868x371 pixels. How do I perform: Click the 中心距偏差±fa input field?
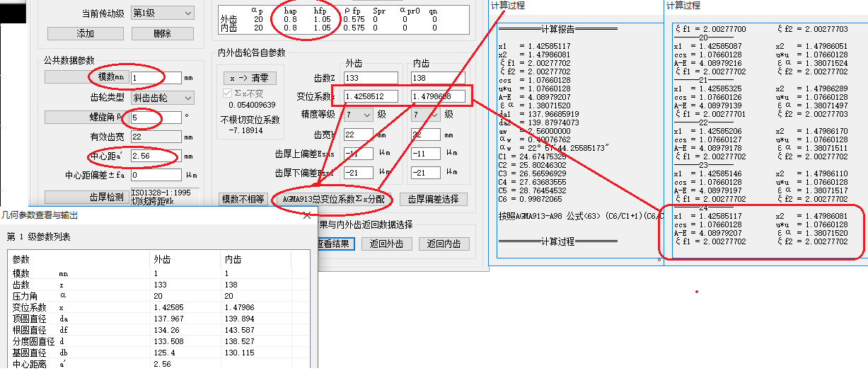156,174
